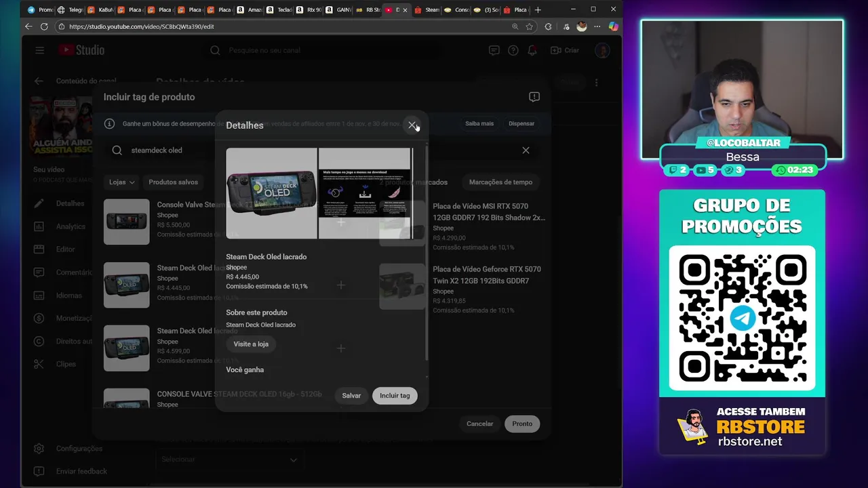Image resolution: width=868 pixels, height=488 pixels.
Task: Click the Detalhes dialog scrollbar
Action: coord(427,252)
